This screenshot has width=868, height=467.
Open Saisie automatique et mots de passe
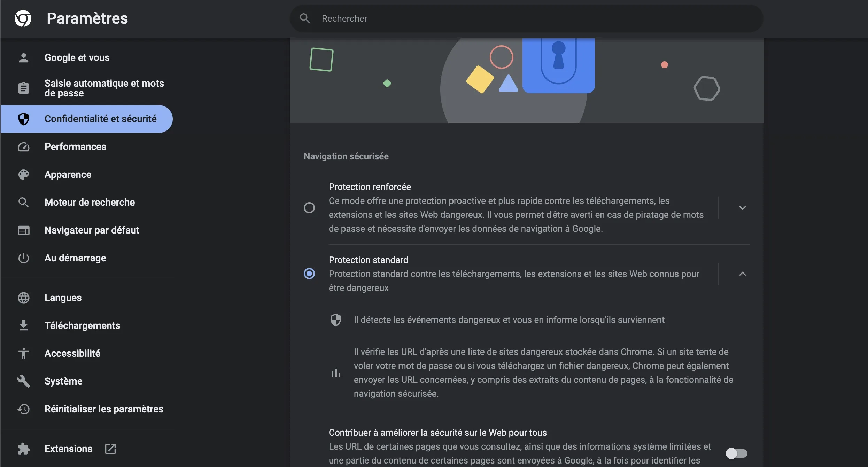(104, 88)
